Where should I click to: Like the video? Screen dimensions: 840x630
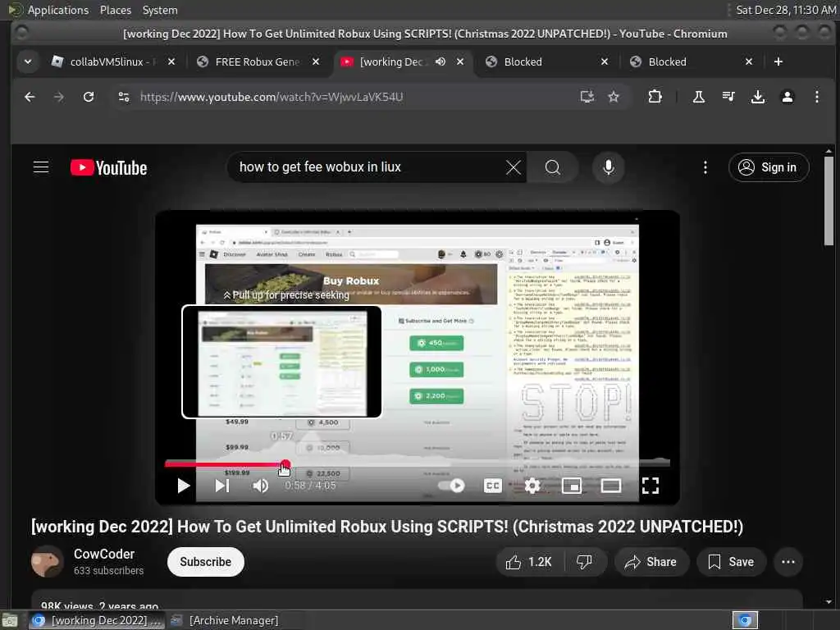coord(529,561)
